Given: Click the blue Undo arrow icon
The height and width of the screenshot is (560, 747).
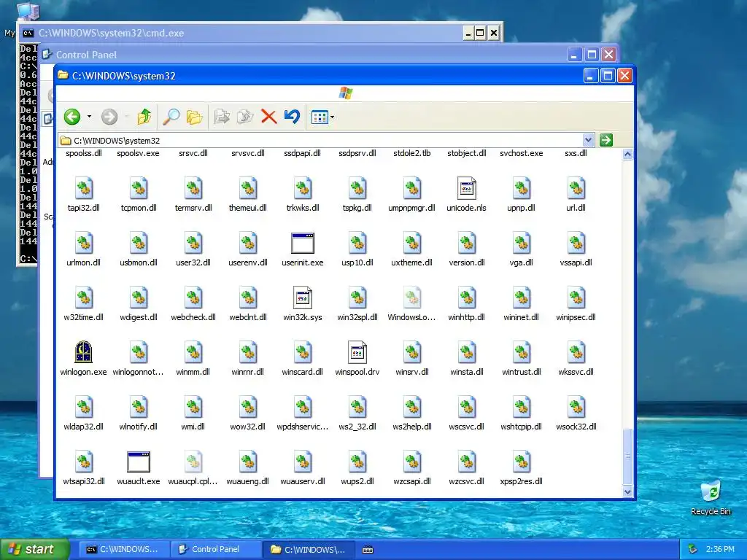Looking at the screenshot, I should coord(292,117).
